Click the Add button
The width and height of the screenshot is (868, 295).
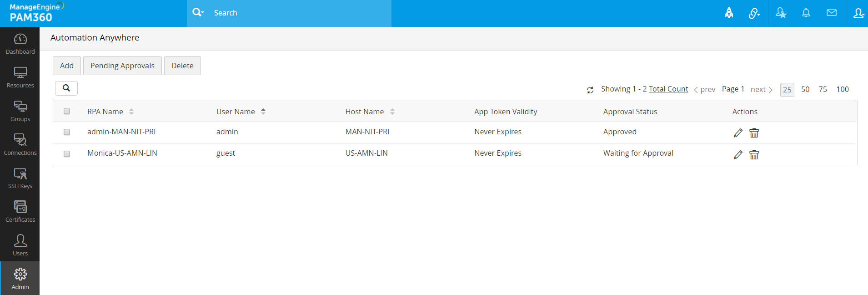tap(67, 66)
